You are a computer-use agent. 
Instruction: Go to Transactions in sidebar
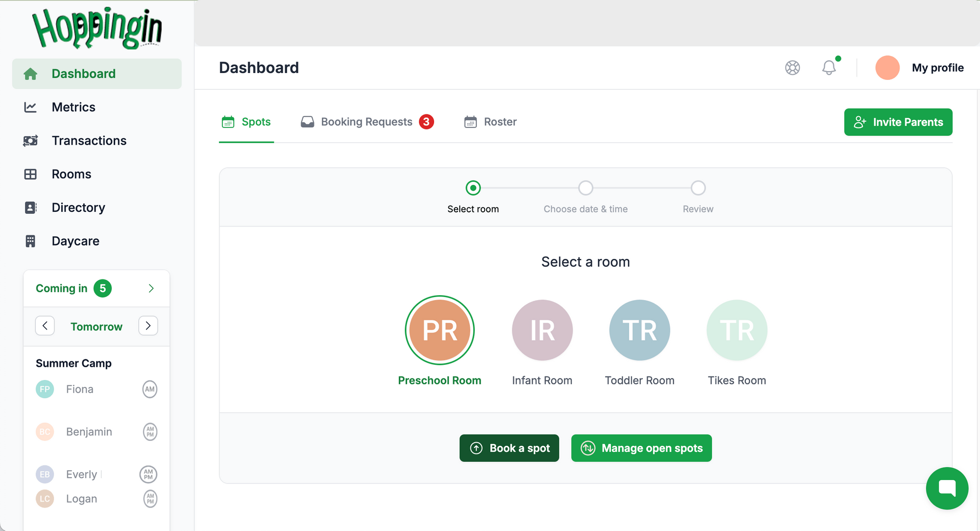click(x=89, y=141)
